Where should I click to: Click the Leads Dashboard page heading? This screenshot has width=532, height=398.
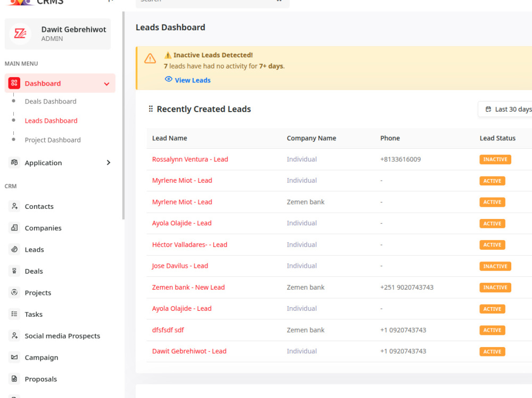(170, 28)
